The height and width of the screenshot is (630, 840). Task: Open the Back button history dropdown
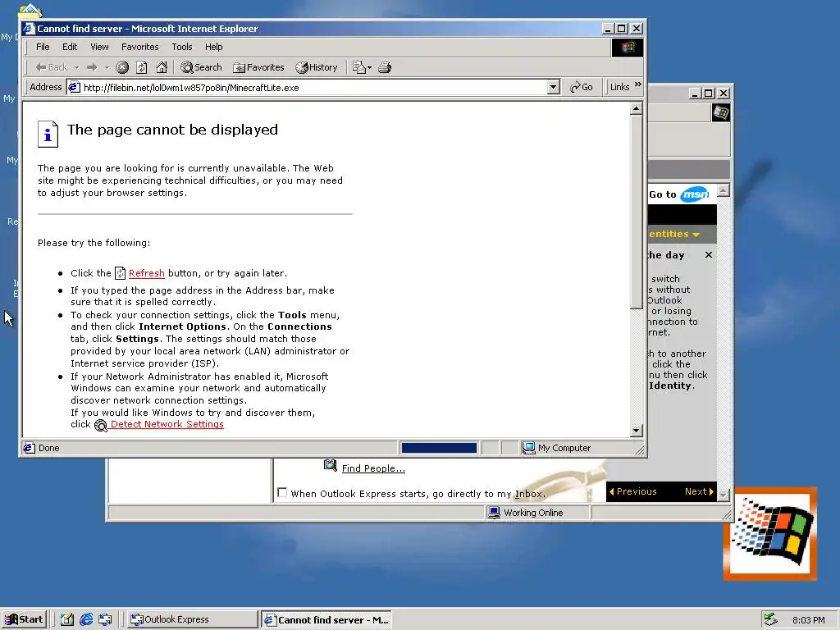pyautogui.click(x=76, y=67)
